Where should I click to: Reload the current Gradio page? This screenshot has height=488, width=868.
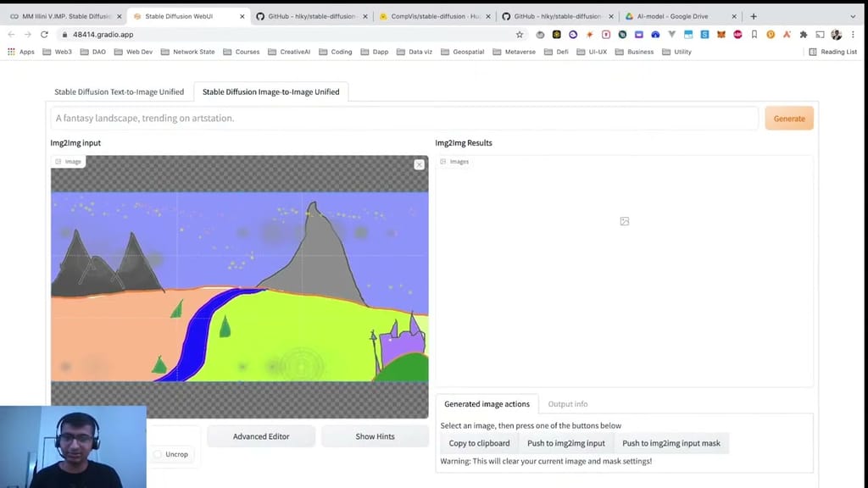pos(45,35)
